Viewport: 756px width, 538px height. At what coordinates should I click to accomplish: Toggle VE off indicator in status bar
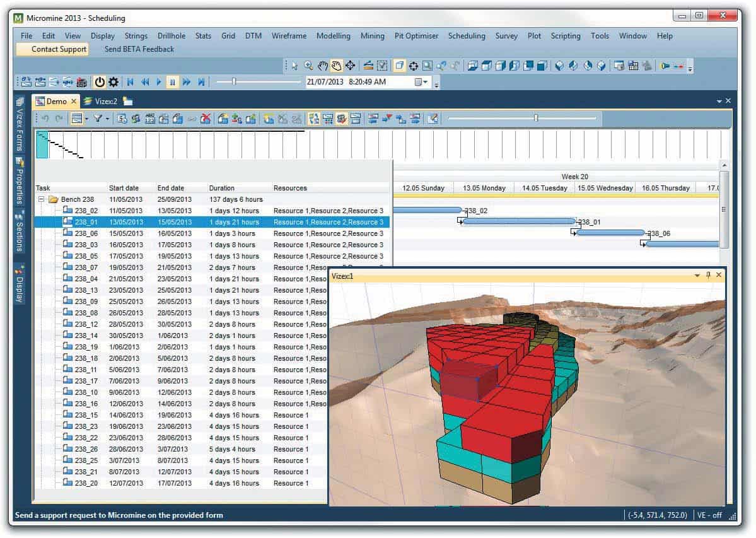pos(711,515)
